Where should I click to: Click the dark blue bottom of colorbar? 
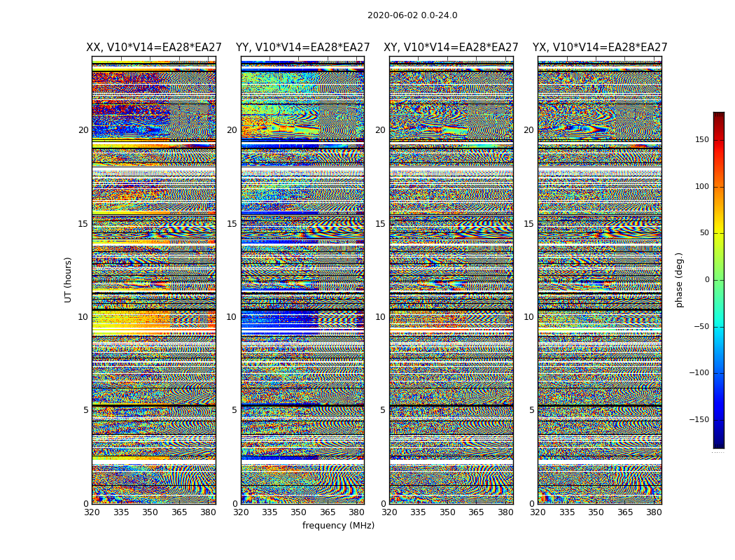click(718, 444)
